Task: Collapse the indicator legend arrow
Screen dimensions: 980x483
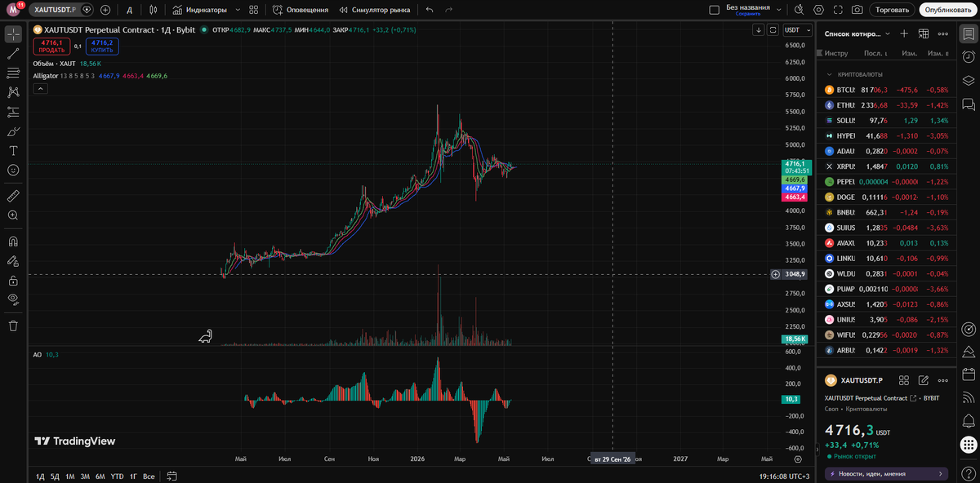Action: tap(39, 89)
